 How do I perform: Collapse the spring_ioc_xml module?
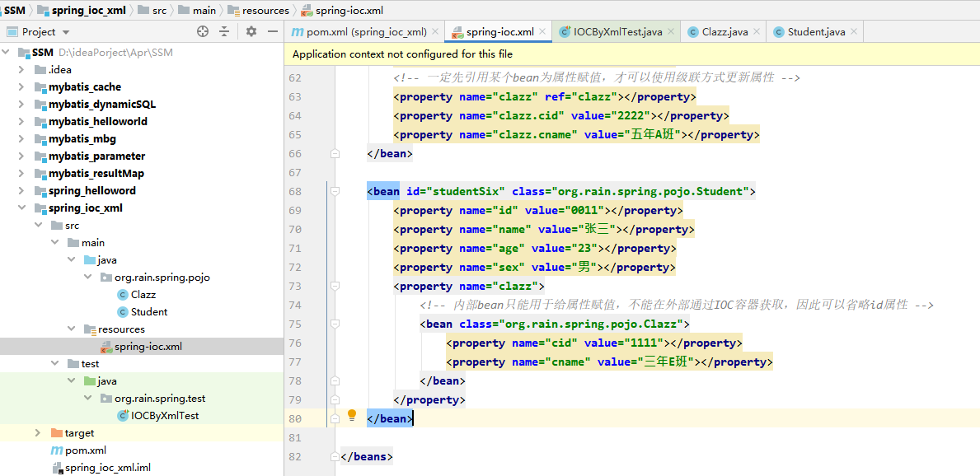click(x=21, y=208)
